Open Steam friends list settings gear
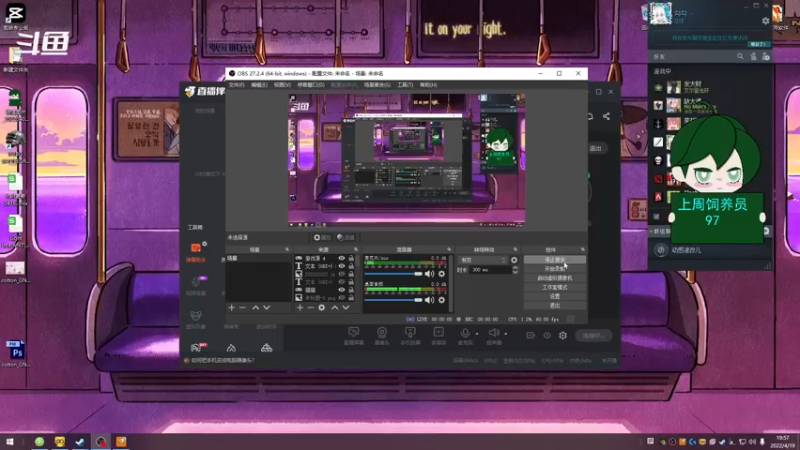This screenshot has height=450, width=800. tap(765, 21)
